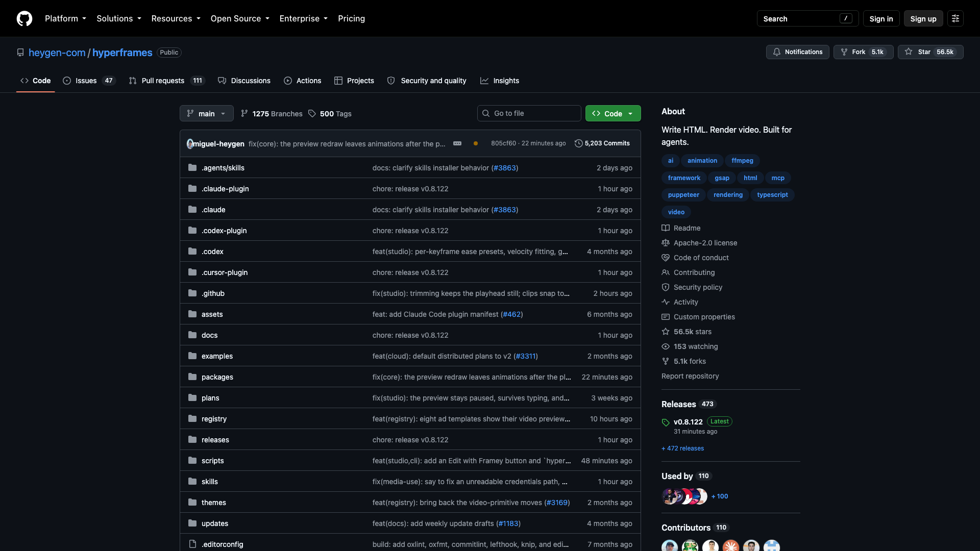Image resolution: width=980 pixels, height=551 pixels.
Task: Open the 5,203 Commits history link
Action: tap(602, 143)
